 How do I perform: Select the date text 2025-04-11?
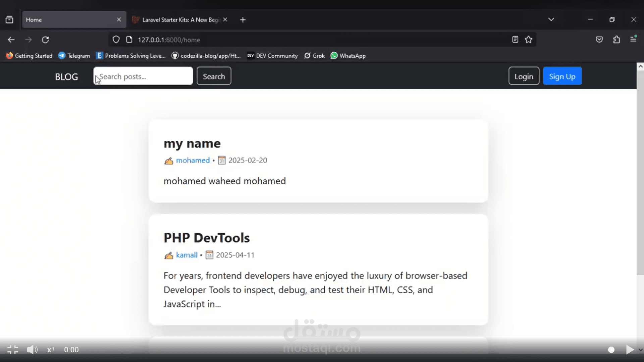tap(235, 255)
